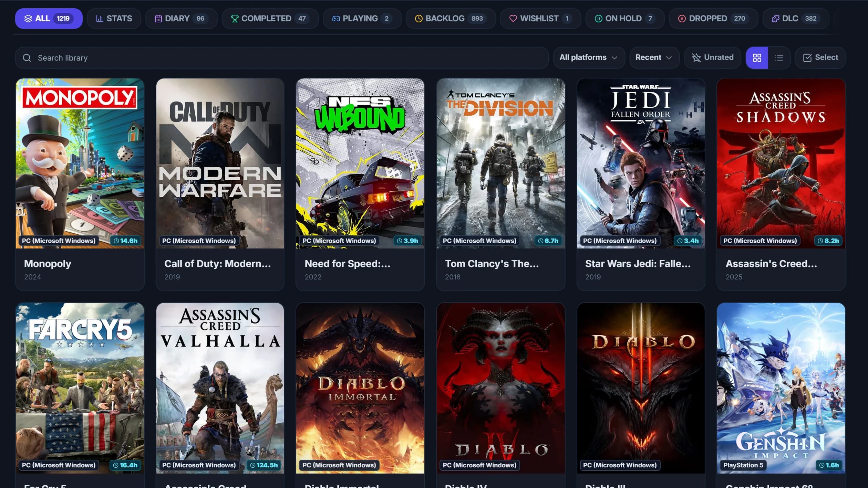Click the 16.4h badge on Far Cry 5
The width and height of the screenshot is (868, 488).
click(126, 465)
